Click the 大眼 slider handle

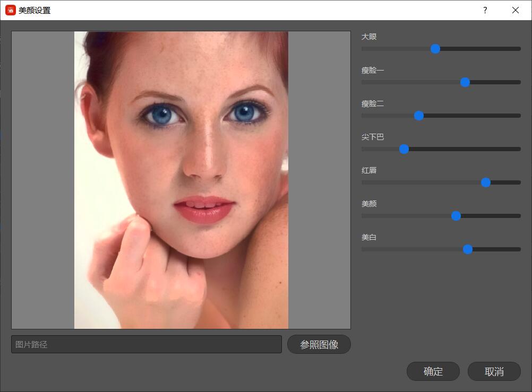(x=435, y=49)
